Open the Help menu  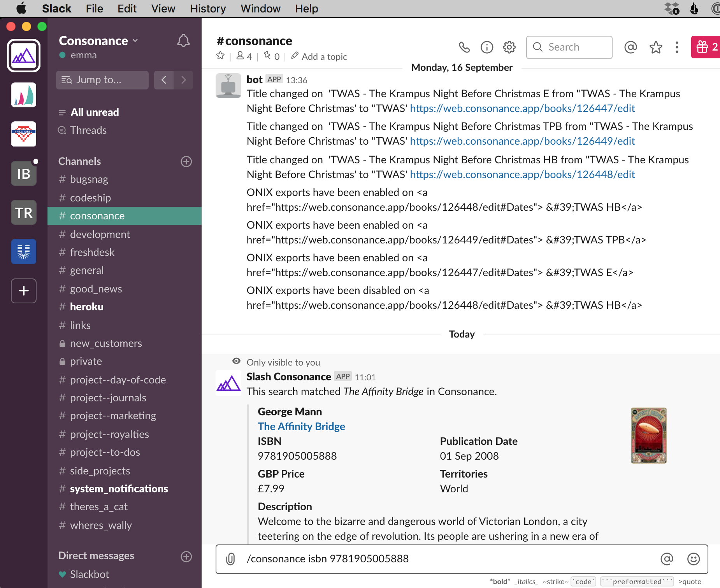(x=306, y=9)
